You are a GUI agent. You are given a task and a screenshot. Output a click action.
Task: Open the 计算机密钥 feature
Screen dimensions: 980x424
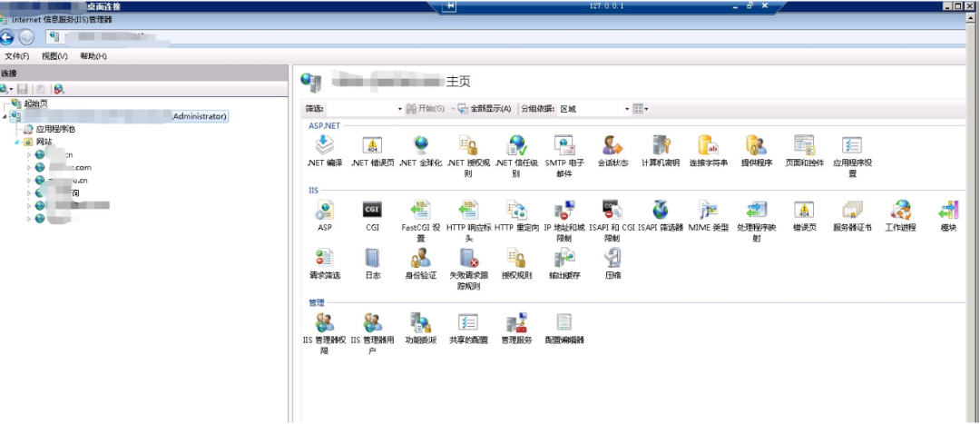[660, 152]
